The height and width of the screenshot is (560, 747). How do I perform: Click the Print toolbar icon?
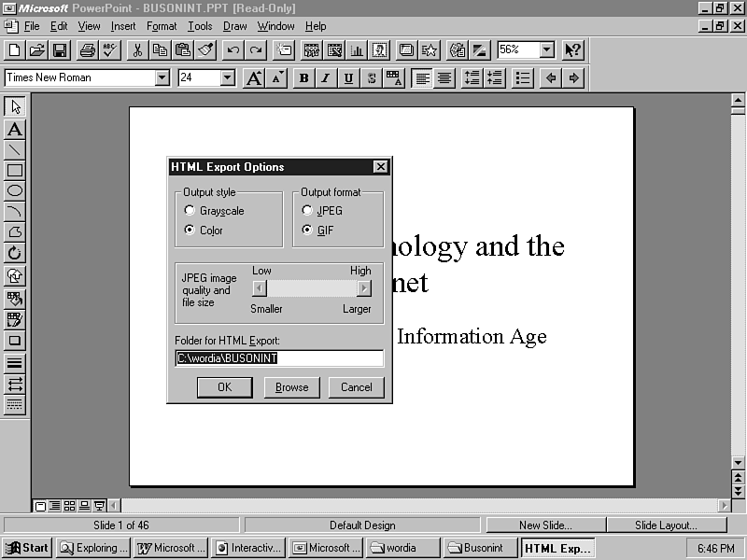coord(88,50)
